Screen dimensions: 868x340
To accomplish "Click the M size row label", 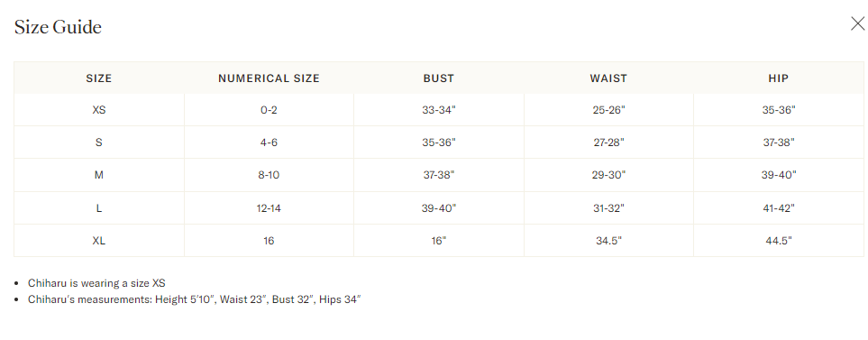I will 99,175.
